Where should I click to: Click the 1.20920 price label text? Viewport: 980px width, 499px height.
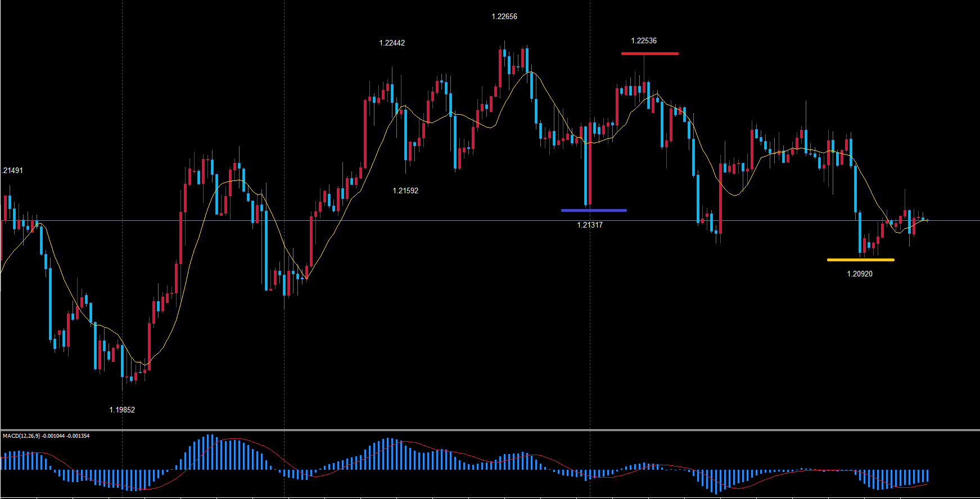click(x=860, y=274)
